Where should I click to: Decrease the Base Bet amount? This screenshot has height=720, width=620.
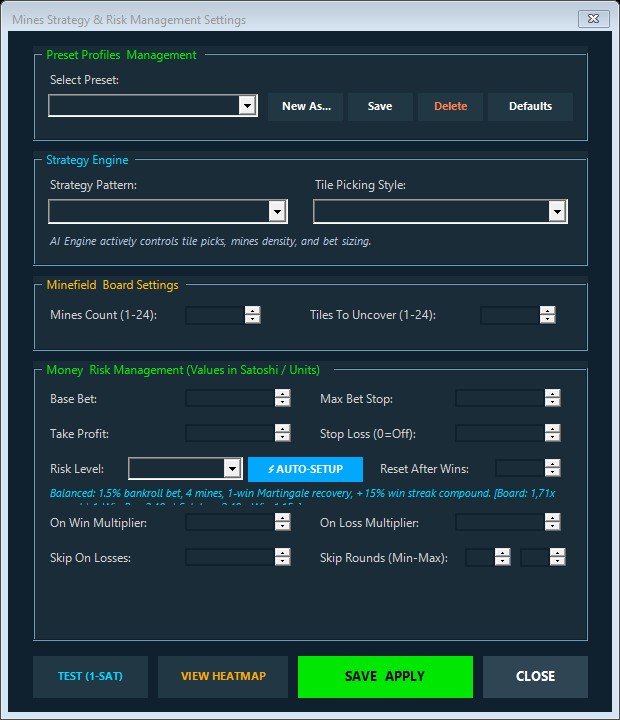(282, 402)
